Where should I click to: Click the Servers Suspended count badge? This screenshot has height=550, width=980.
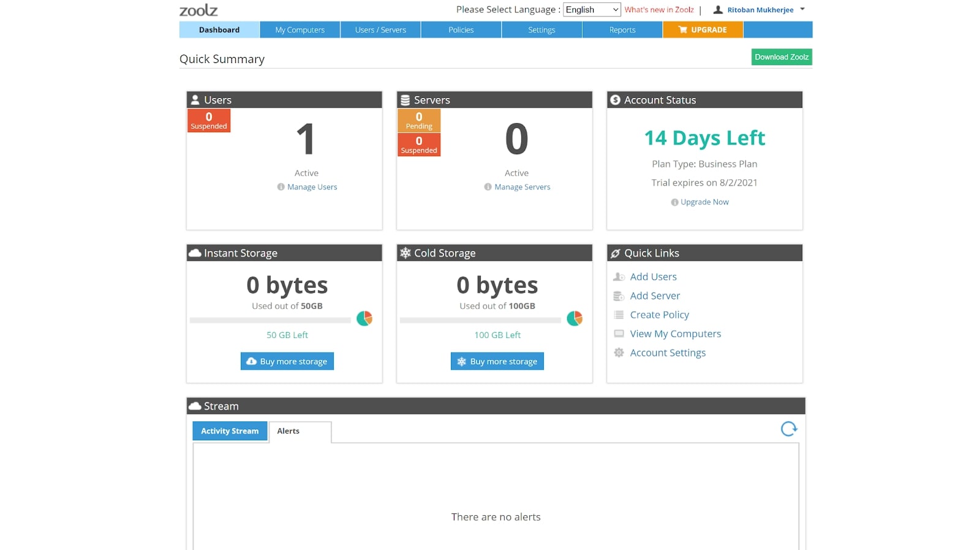[x=419, y=145]
